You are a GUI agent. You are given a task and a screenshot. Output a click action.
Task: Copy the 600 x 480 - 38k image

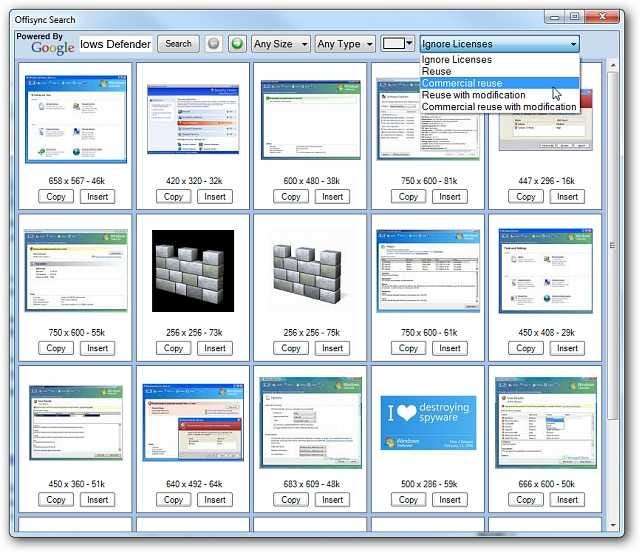[x=291, y=197]
